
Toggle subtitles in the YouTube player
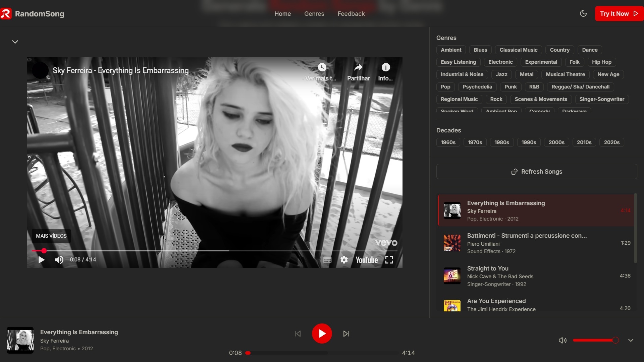(x=327, y=260)
